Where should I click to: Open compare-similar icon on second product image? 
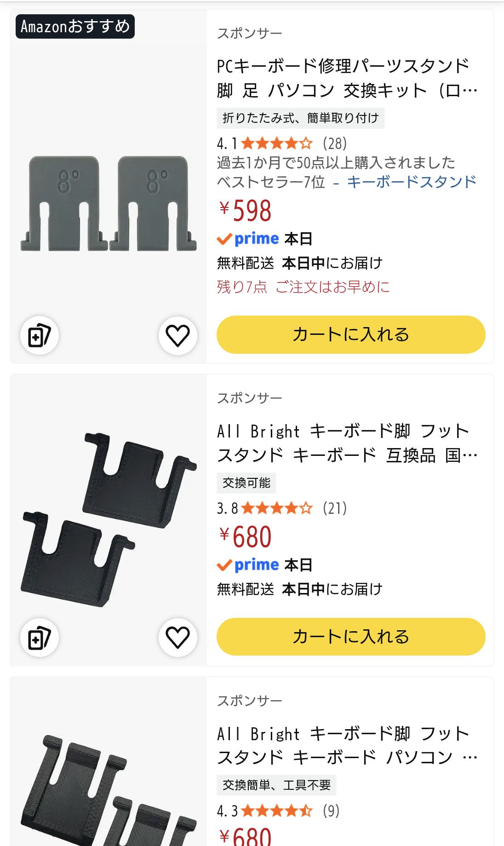pyautogui.click(x=40, y=638)
